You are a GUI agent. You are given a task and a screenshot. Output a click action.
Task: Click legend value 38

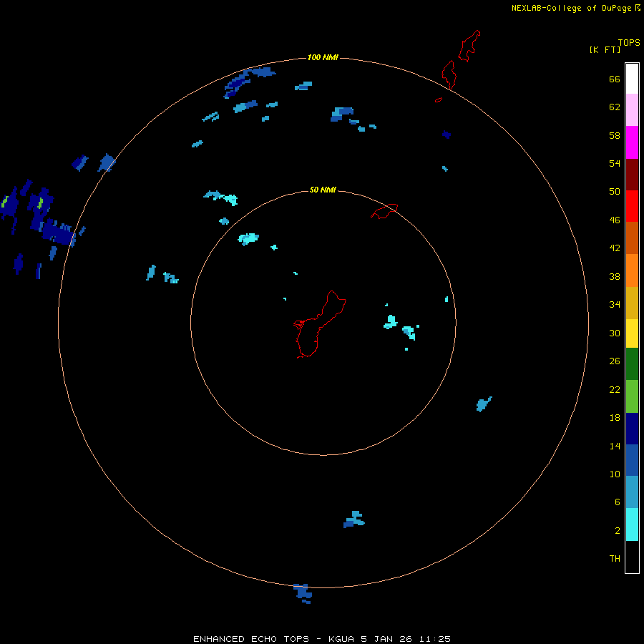[615, 276]
